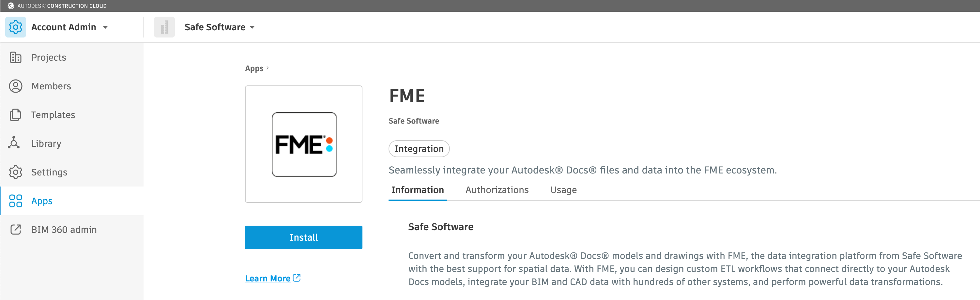Open Templates via its sidebar icon
This screenshot has width=980, height=300.
(16, 114)
